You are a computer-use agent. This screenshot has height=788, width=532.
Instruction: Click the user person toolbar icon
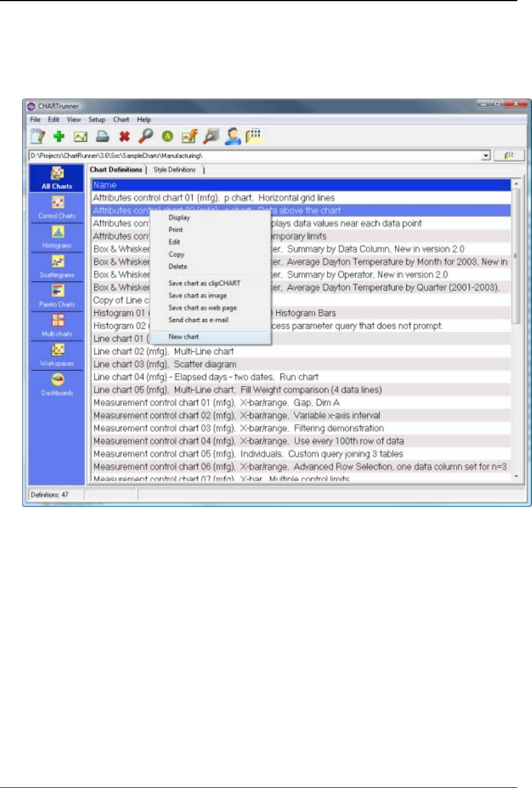232,136
